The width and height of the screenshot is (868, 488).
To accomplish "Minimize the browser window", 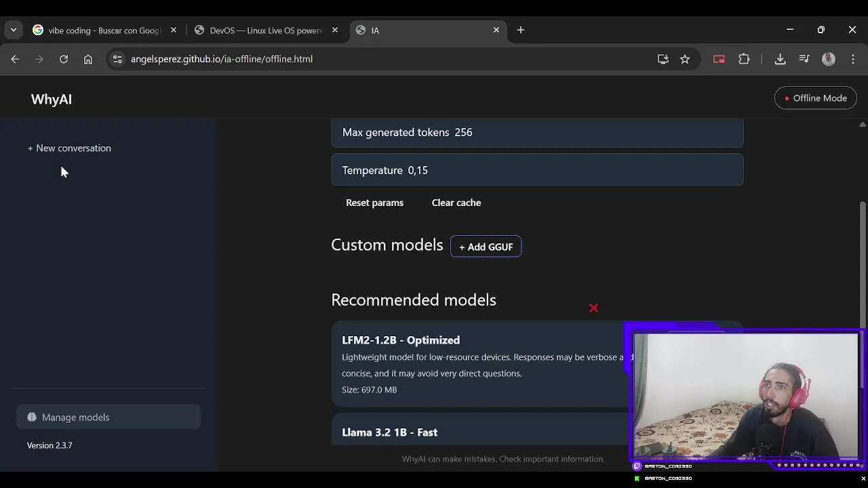I will tap(790, 30).
